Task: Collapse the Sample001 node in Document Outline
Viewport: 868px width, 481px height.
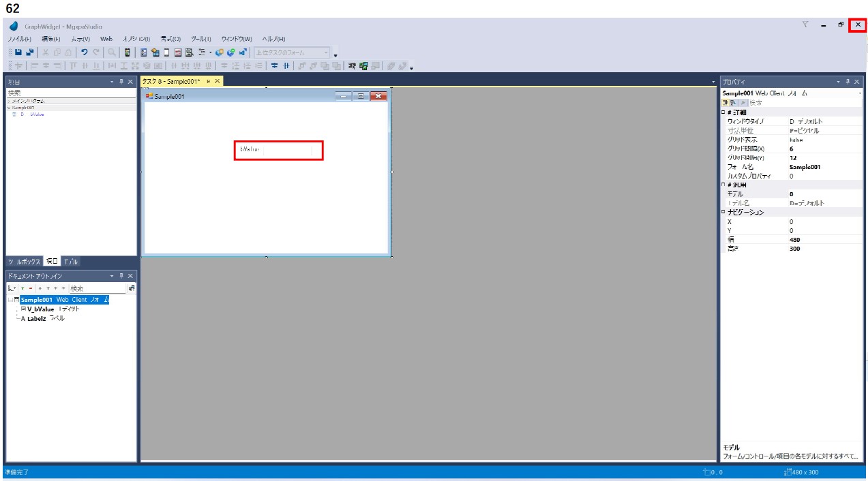Action: [x=10, y=300]
